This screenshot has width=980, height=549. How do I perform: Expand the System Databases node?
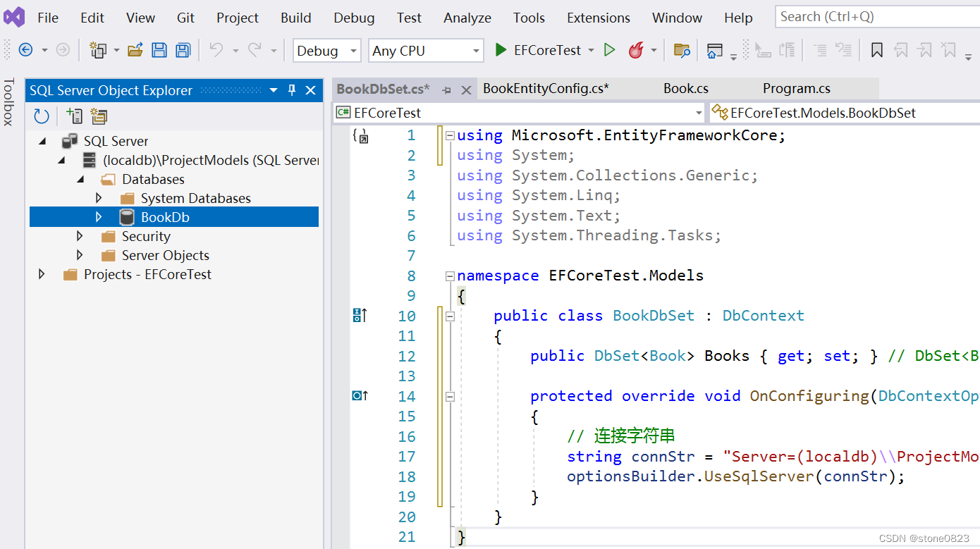(99, 198)
